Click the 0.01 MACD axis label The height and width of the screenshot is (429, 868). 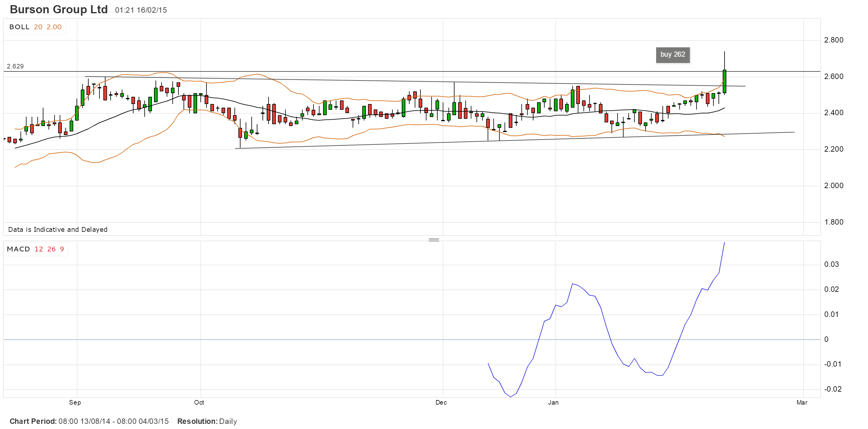coord(831,314)
